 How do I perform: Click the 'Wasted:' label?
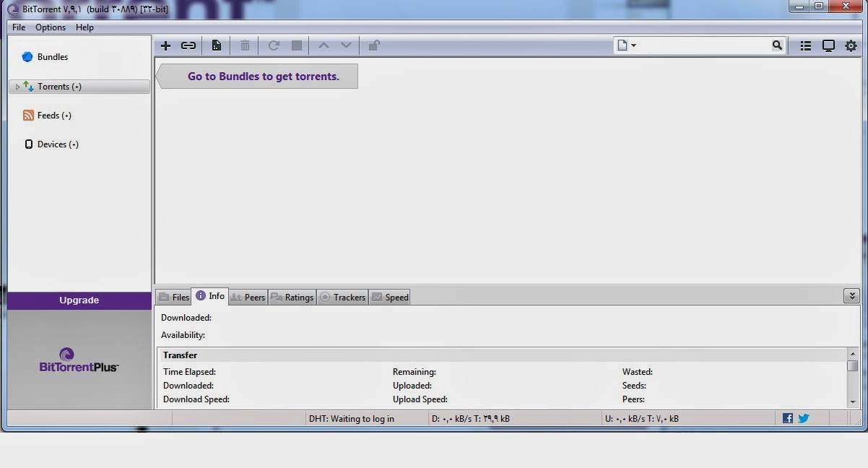click(x=638, y=372)
